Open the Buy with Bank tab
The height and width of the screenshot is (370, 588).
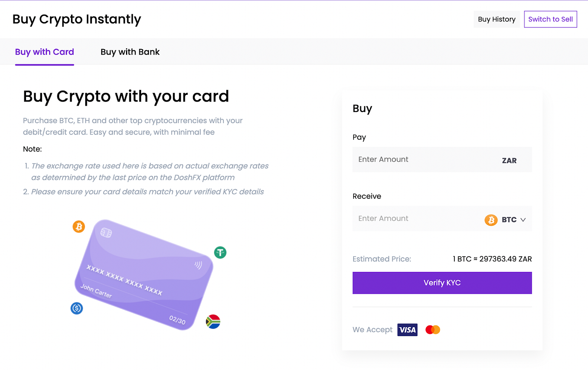130,52
